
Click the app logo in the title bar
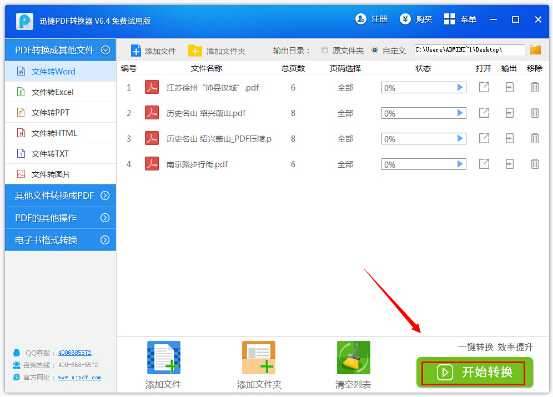[x=24, y=21]
